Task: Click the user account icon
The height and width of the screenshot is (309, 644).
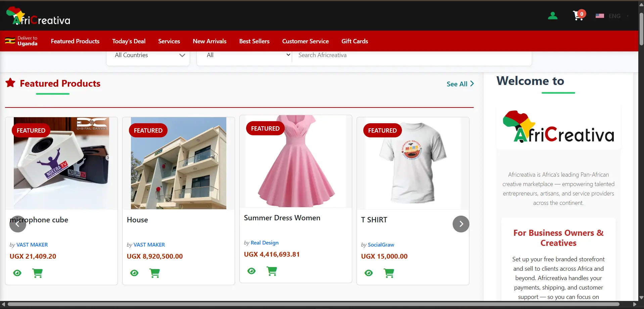Action: click(x=552, y=15)
